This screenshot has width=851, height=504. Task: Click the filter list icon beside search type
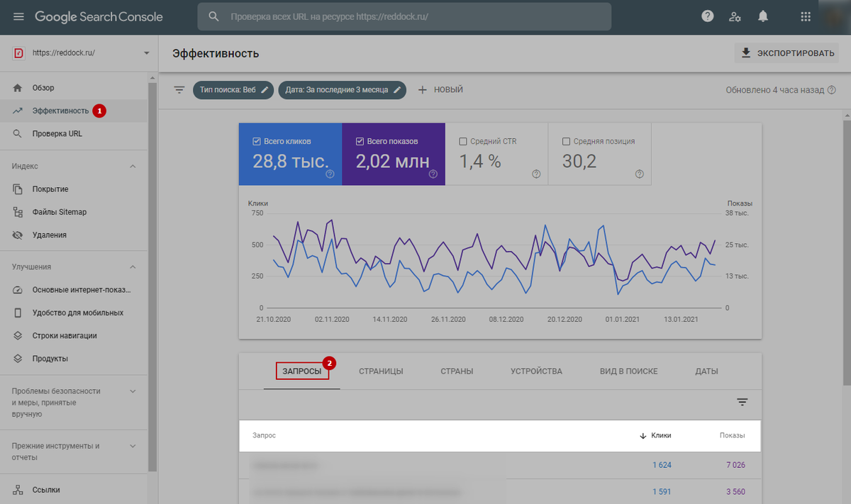tap(179, 90)
